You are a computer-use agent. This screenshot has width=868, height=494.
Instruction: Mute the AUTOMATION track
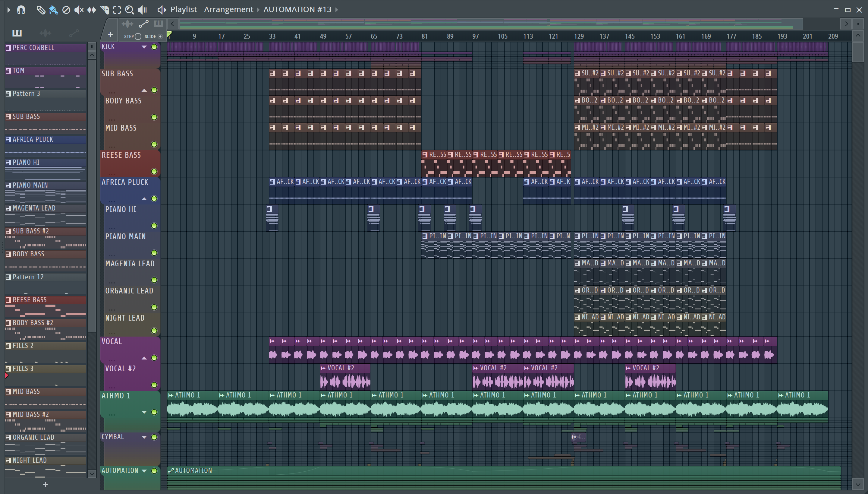[154, 471]
